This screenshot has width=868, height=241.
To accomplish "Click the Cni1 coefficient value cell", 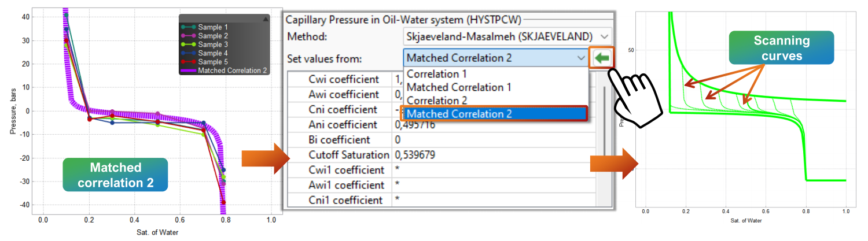I will click(492, 200).
